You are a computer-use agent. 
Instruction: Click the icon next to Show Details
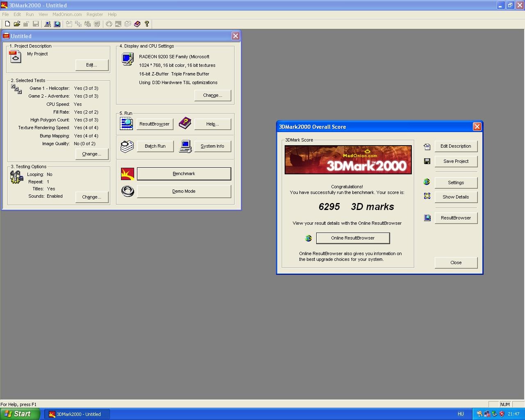click(x=427, y=196)
